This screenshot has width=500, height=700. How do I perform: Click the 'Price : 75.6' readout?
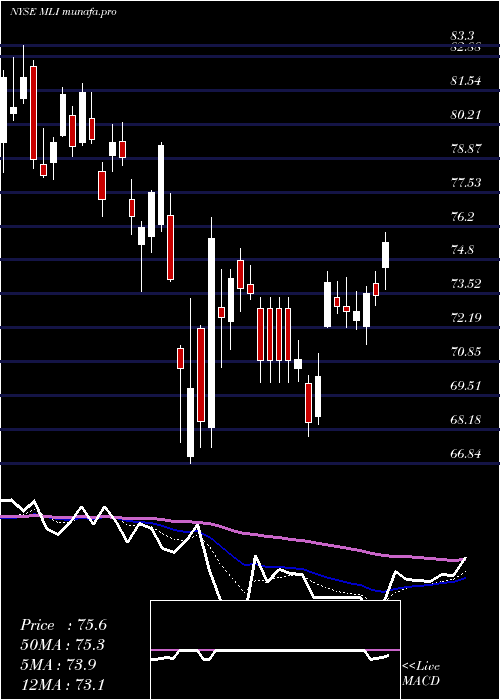coord(63,625)
